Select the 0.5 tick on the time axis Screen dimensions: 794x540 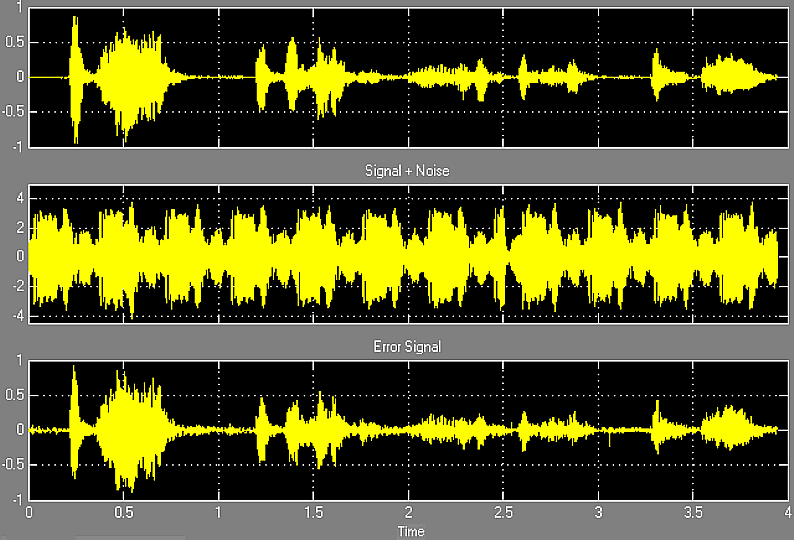click(x=123, y=513)
